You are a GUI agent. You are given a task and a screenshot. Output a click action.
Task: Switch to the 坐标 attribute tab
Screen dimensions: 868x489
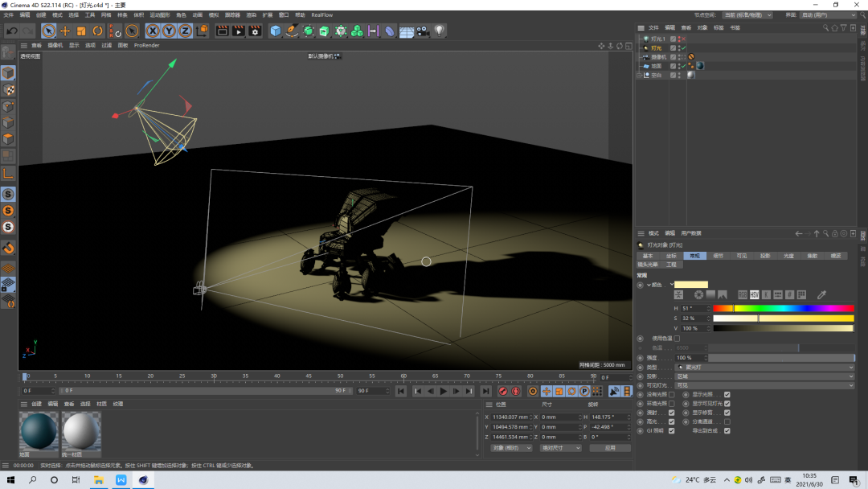point(671,256)
